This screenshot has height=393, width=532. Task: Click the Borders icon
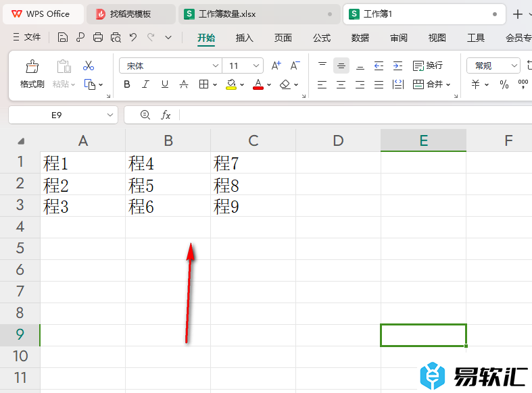pos(203,84)
